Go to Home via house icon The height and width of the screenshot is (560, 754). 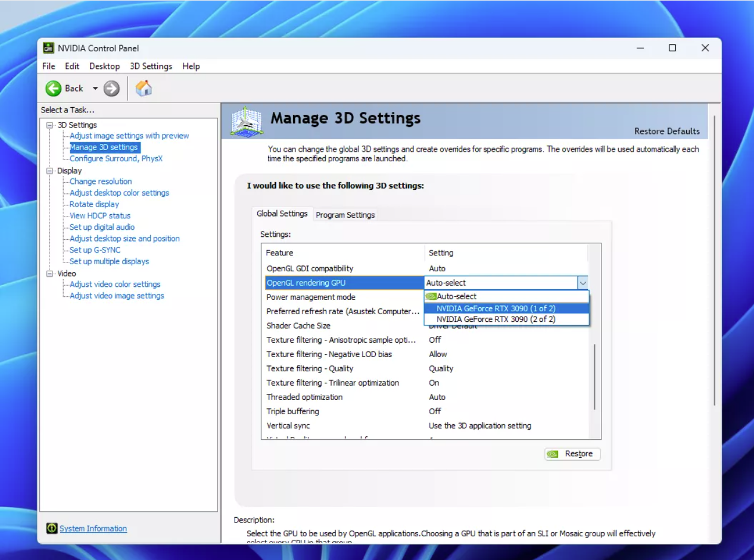tap(144, 89)
